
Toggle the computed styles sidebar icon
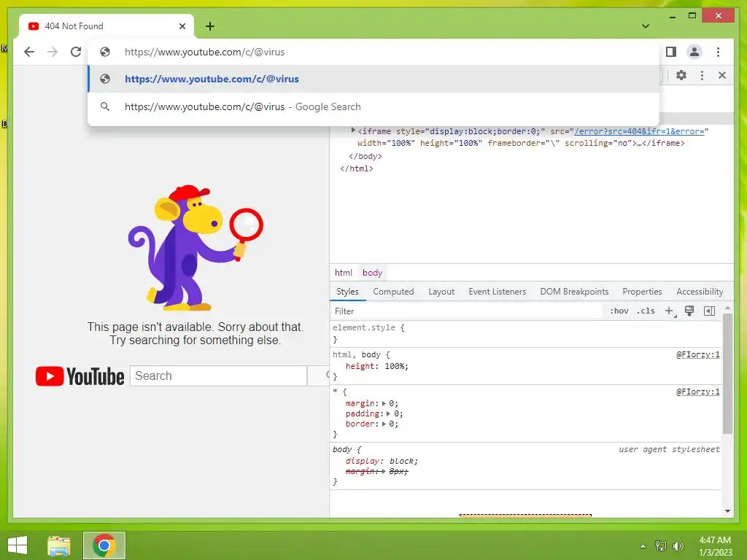tap(709, 311)
